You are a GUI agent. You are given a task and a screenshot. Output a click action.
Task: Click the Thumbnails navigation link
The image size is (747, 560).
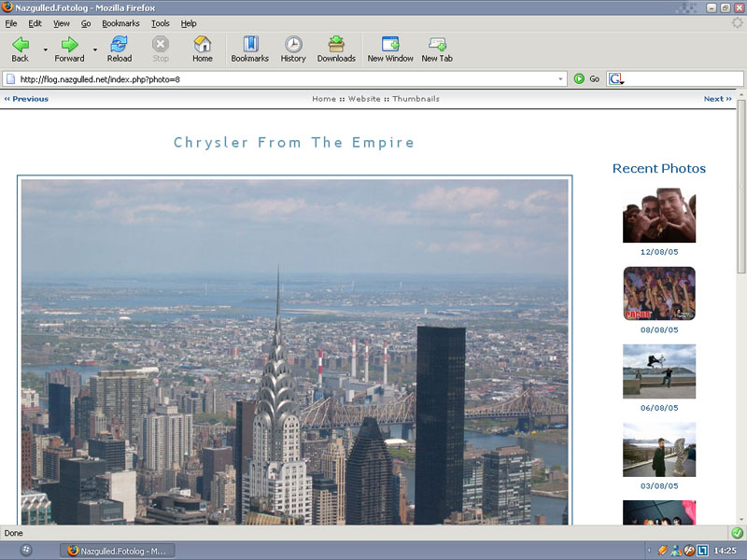pos(416,99)
